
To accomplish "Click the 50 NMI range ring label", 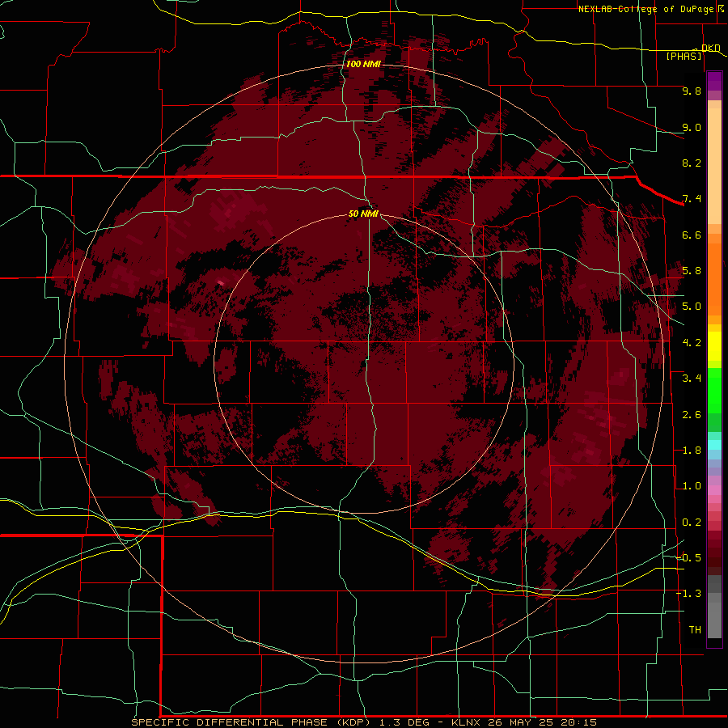I will tap(363, 214).
